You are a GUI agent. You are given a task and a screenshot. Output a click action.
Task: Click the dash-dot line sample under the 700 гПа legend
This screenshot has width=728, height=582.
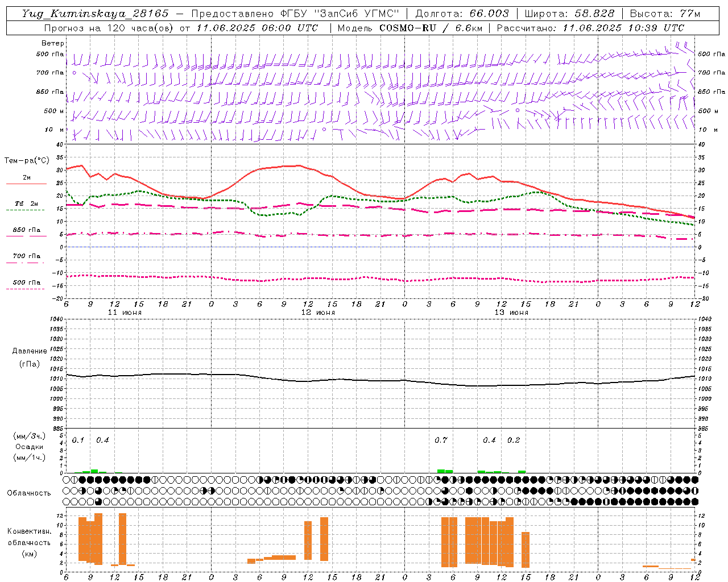(26, 263)
